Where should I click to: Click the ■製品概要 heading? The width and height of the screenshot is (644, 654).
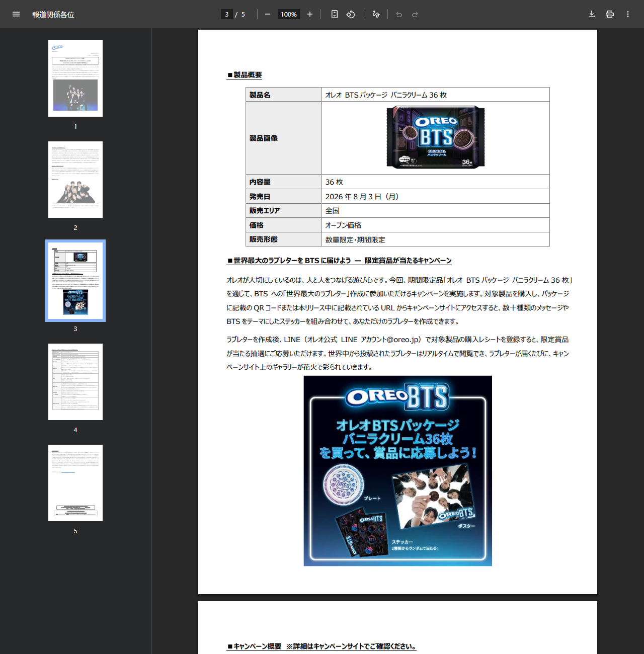pos(245,75)
